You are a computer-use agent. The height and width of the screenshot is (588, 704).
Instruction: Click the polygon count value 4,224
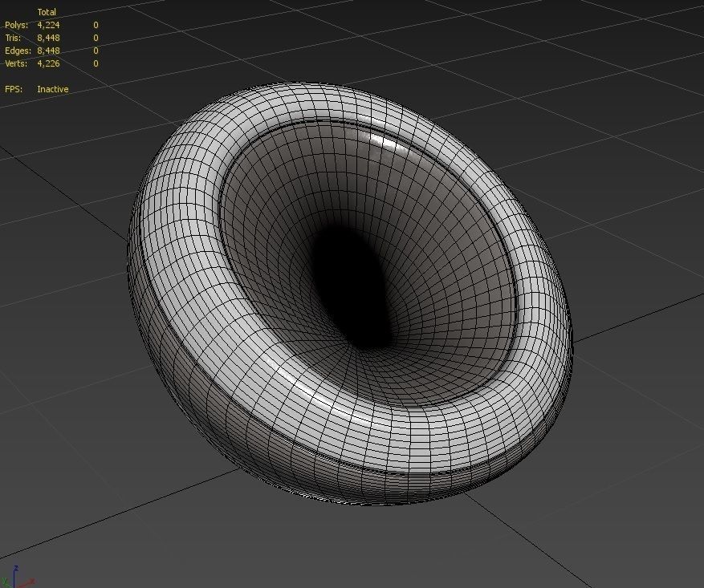click(x=48, y=25)
